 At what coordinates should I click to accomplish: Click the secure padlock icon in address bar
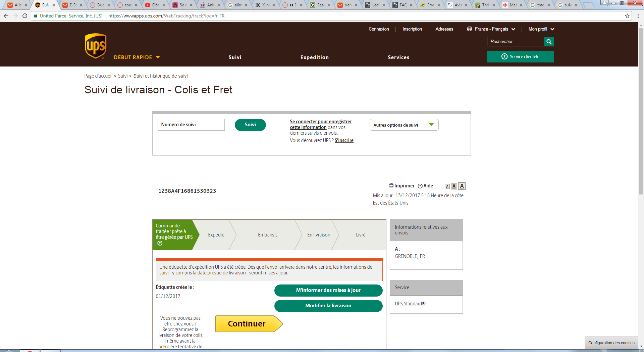tap(36, 16)
